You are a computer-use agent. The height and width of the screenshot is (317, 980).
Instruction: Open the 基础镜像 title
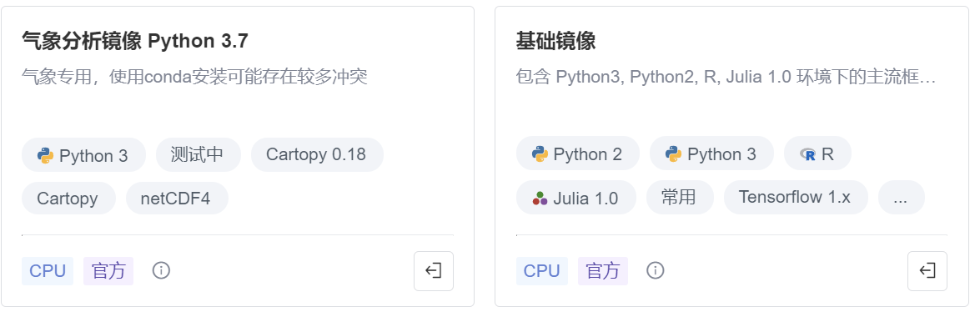[x=555, y=41]
